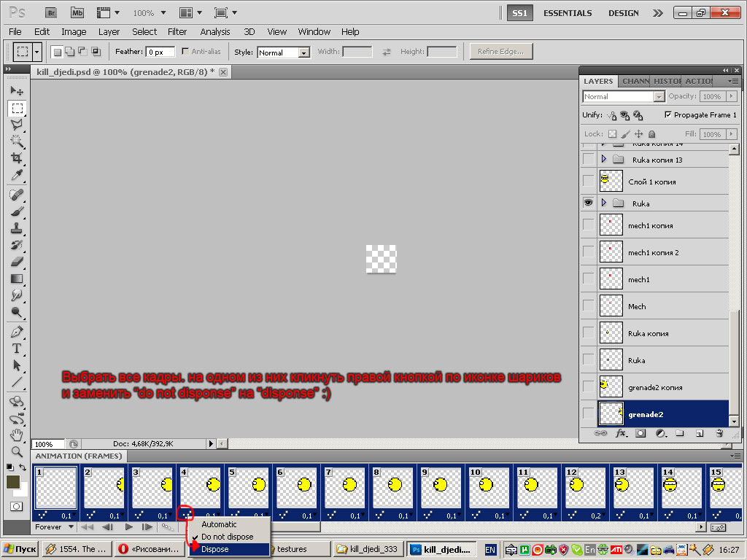Click the ESSENTIALS workspace button
This screenshot has width=747, height=560.
(568, 13)
